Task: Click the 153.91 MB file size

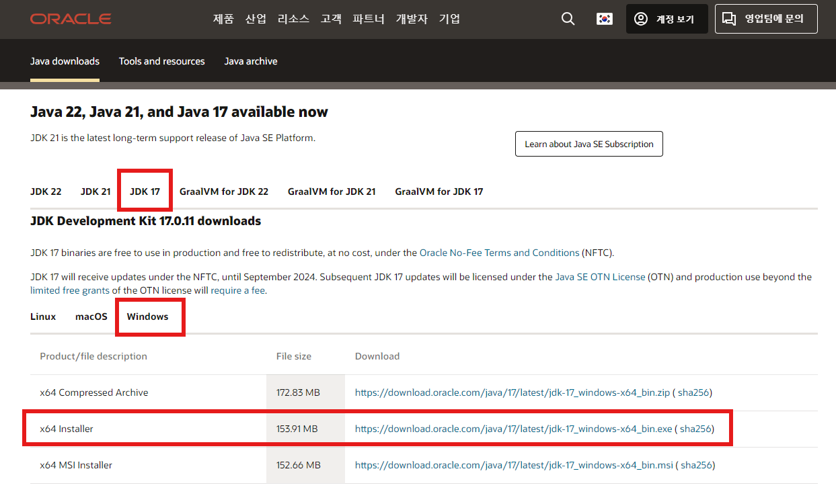Action: click(x=297, y=429)
